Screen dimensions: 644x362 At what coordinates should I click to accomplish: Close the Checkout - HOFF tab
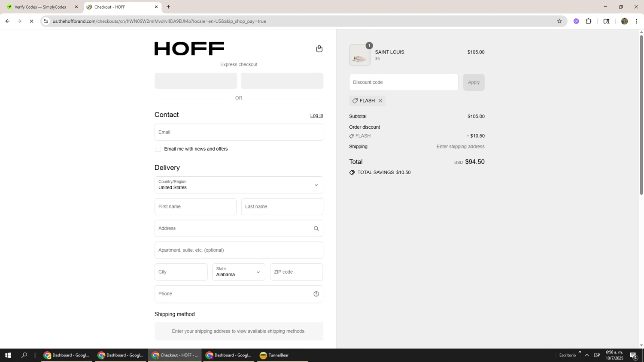(x=156, y=7)
